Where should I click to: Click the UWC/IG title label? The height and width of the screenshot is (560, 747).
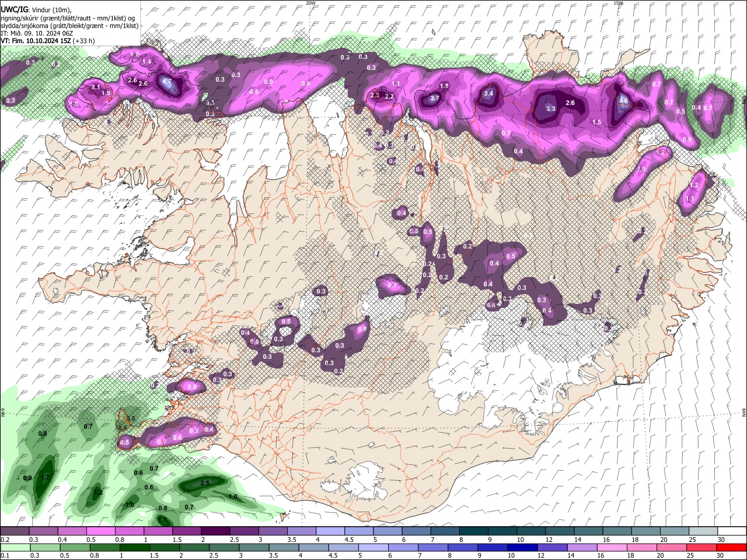point(13,10)
